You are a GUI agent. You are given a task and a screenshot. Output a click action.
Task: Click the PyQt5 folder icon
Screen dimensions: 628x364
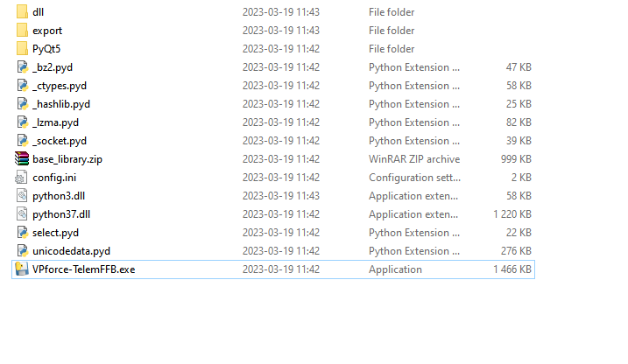click(22, 49)
